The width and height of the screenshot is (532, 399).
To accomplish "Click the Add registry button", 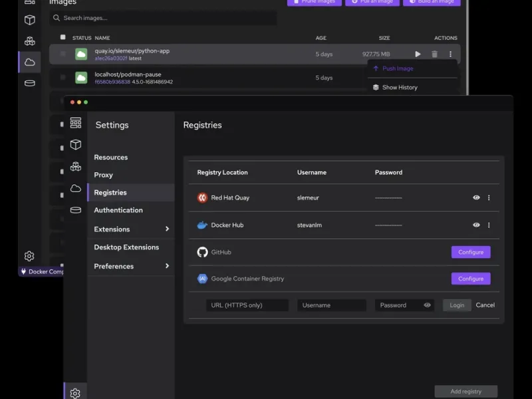I will tap(466, 391).
